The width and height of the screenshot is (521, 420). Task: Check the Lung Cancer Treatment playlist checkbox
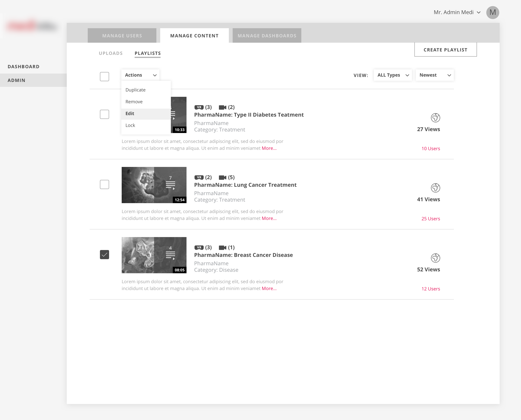point(104,184)
